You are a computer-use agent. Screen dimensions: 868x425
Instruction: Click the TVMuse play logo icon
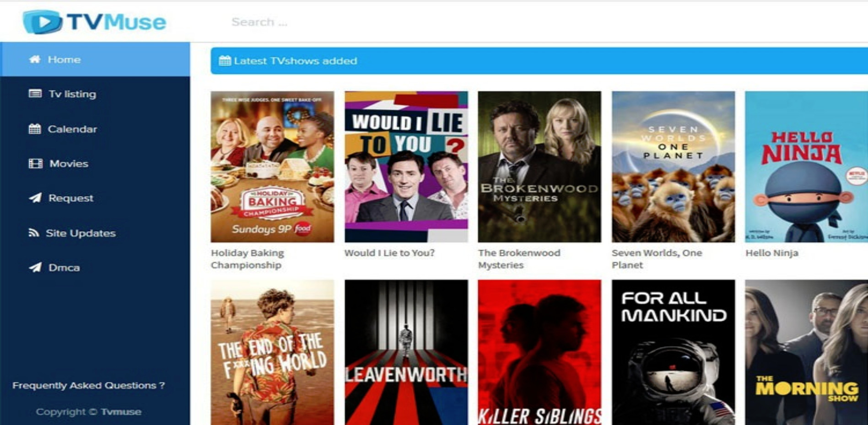tap(43, 22)
